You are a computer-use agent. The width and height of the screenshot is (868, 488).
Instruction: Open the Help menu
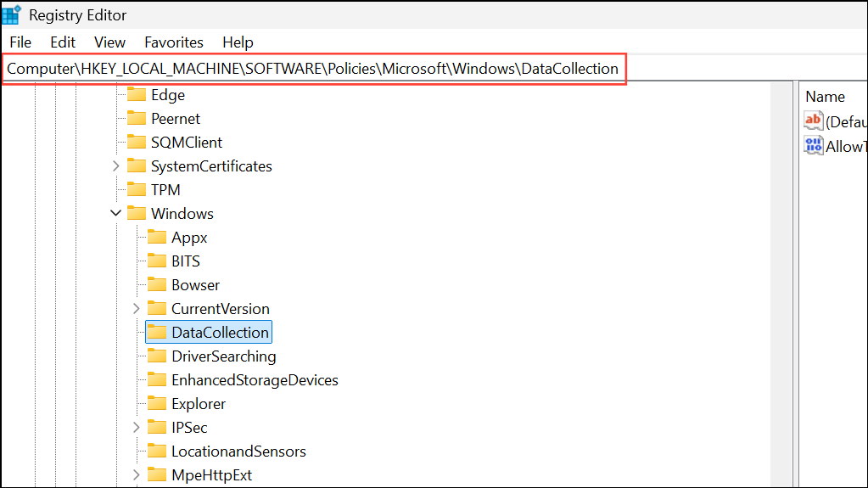(x=238, y=42)
